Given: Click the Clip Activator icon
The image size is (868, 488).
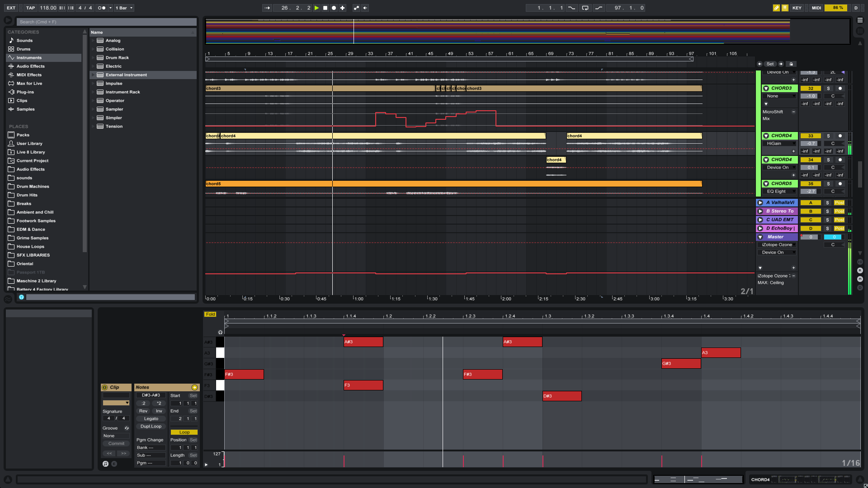Looking at the screenshot, I should click(x=105, y=387).
